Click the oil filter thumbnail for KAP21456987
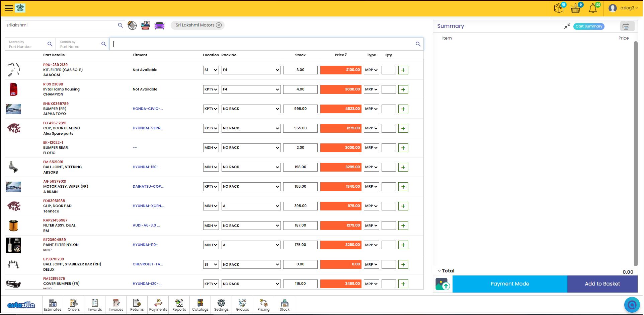This screenshot has width=644, height=315. click(x=13, y=226)
